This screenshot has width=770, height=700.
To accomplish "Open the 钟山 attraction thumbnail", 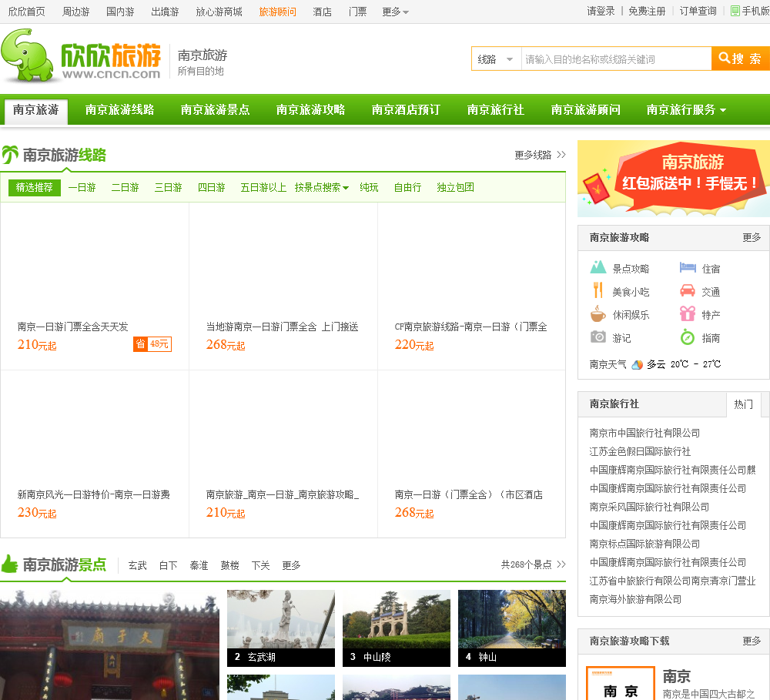I will [x=512, y=628].
